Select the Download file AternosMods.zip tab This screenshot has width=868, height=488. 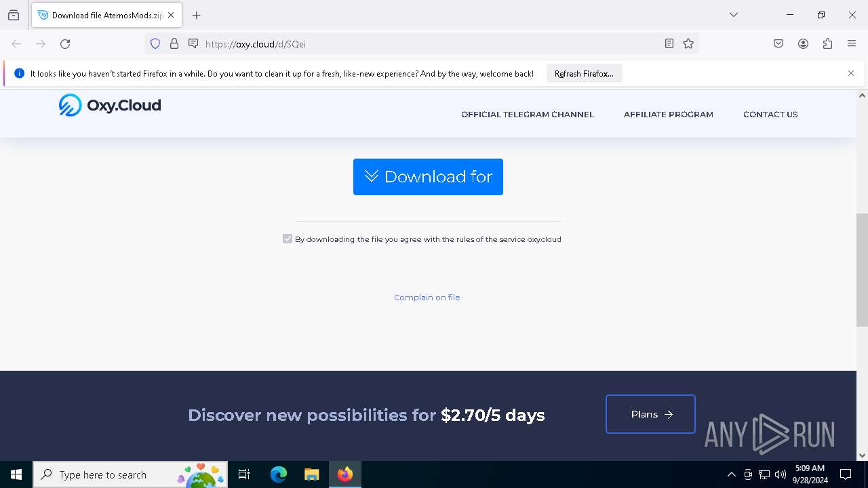pos(106,15)
